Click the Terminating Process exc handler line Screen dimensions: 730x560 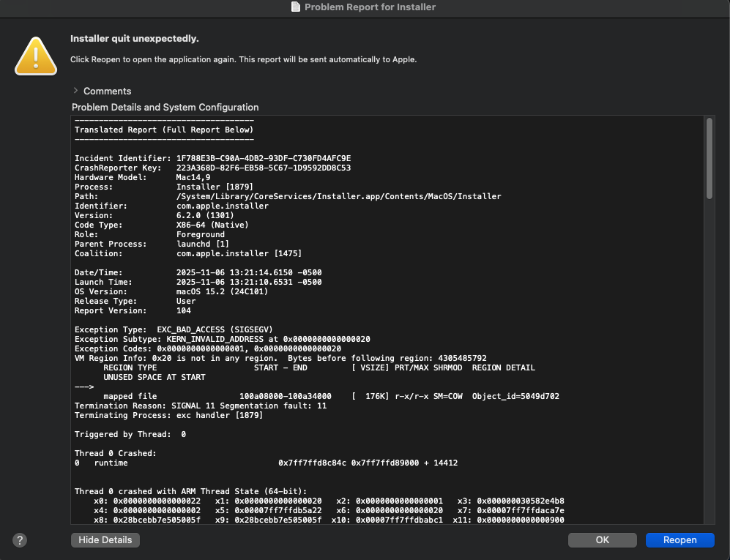click(x=168, y=415)
